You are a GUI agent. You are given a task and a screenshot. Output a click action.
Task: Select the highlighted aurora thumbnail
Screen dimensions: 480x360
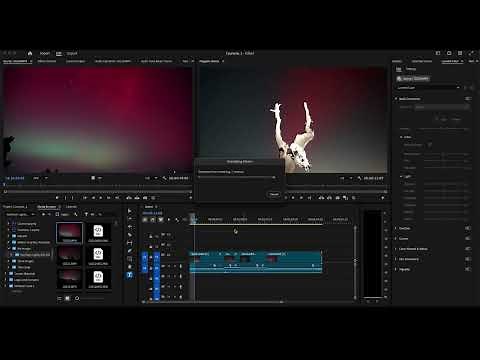pyautogui.click(x=69, y=232)
